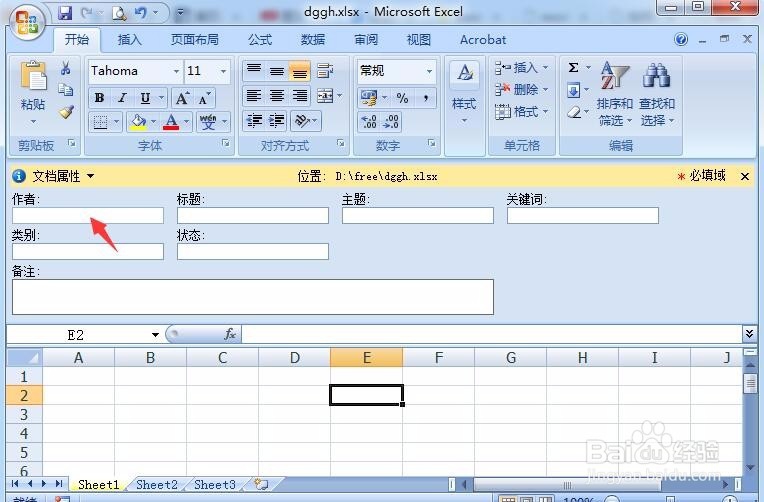Toggle bold formatting

pos(99,98)
